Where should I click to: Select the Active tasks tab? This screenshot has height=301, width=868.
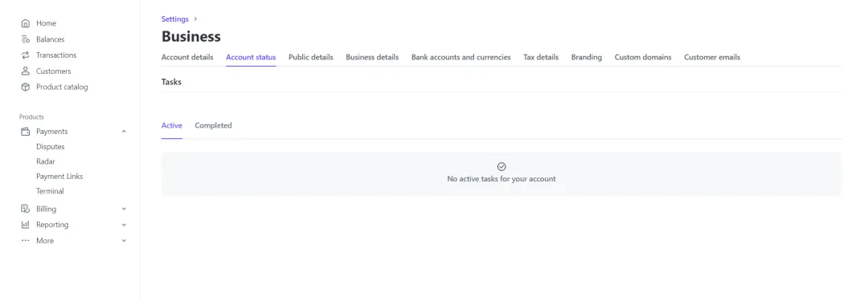click(172, 125)
